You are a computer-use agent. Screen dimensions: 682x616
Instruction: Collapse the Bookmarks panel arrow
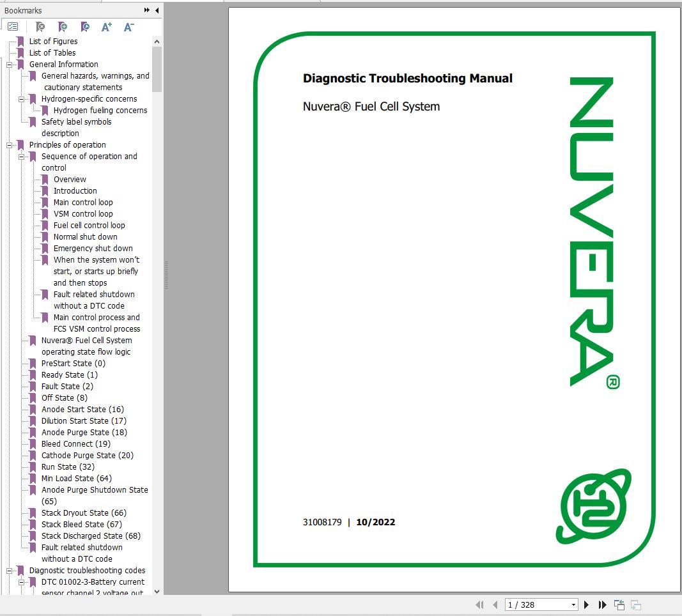(157, 10)
